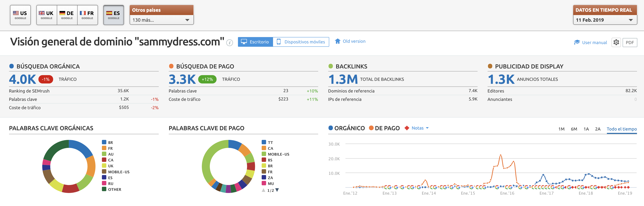Click the BÚSQUEDA ORGÁNICA section heading
Image resolution: width=644 pixels, height=206 pixels.
pyautogui.click(x=48, y=66)
